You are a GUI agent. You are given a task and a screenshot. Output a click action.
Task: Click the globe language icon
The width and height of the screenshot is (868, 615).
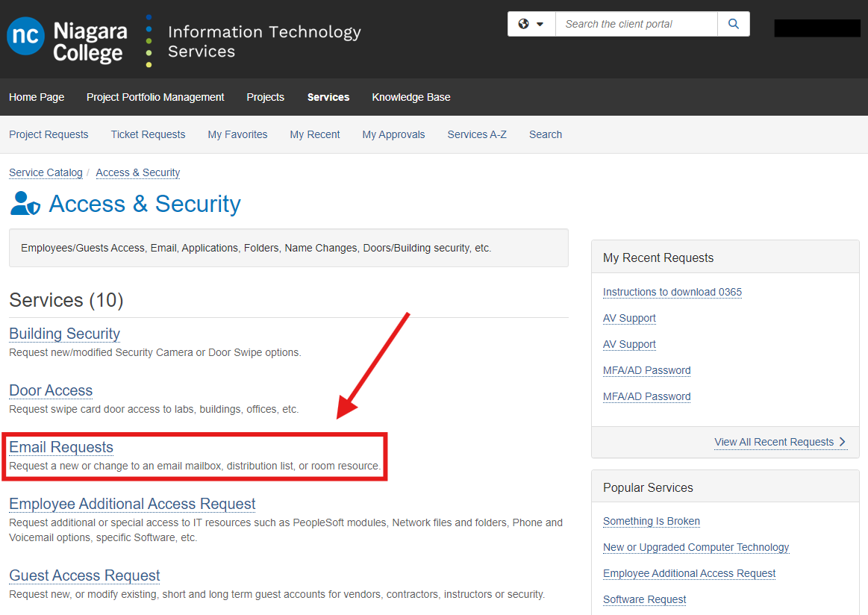point(526,23)
